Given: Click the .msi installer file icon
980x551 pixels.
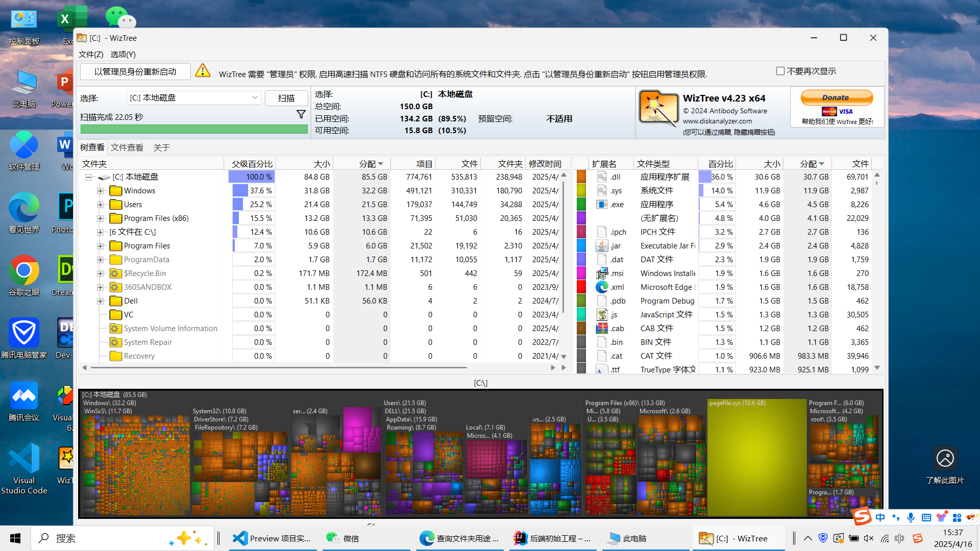Looking at the screenshot, I should 602,273.
